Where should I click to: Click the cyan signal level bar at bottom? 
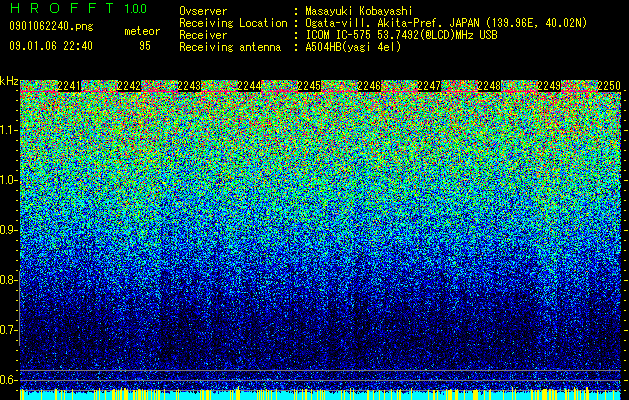(320, 394)
